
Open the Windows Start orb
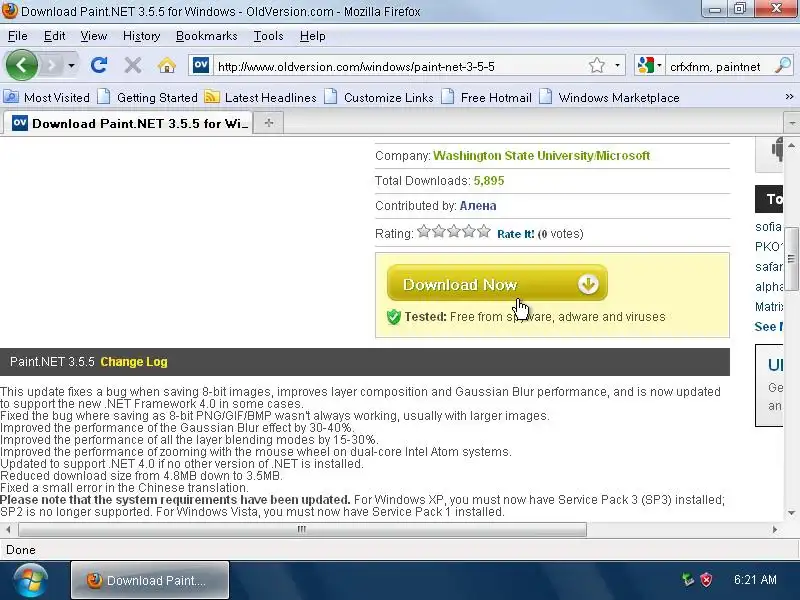[x=31, y=580]
